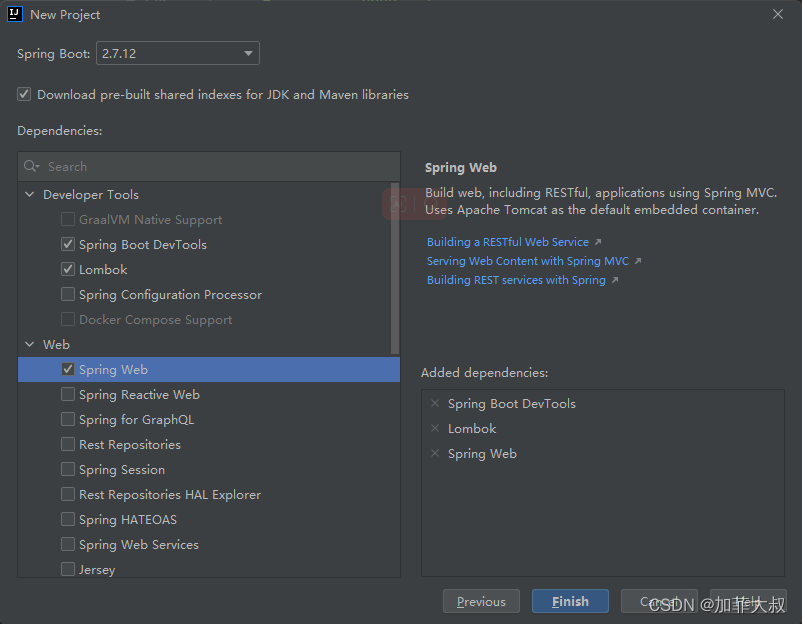Image resolution: width=802 pixels, height=624 pixels.
Task: Click arrow icon beside Building a RESTful Web Service
Action: [x=598, y=242]
